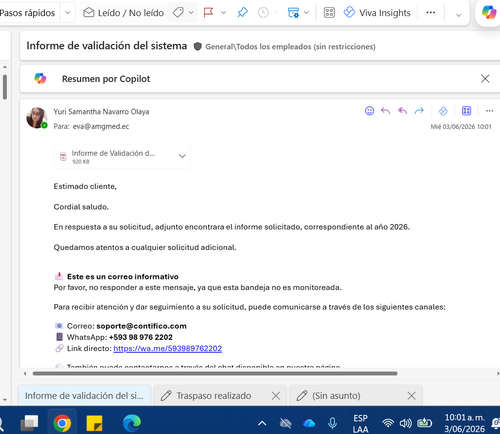Viewport: 500px width, 434px height.
Task: Expand the ribbon chevron at right
Action: [x=459, y=15]
